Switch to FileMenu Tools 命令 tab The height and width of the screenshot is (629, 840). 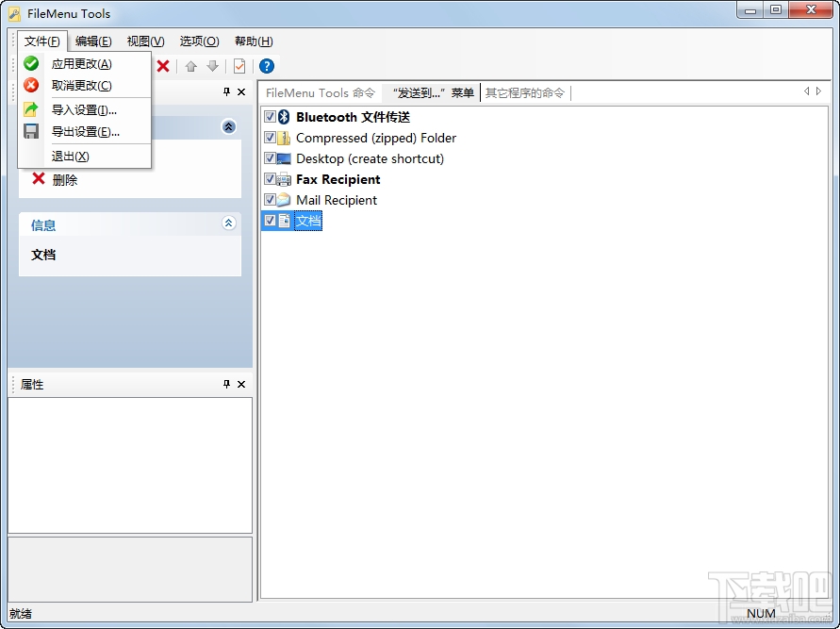(321, 92)
